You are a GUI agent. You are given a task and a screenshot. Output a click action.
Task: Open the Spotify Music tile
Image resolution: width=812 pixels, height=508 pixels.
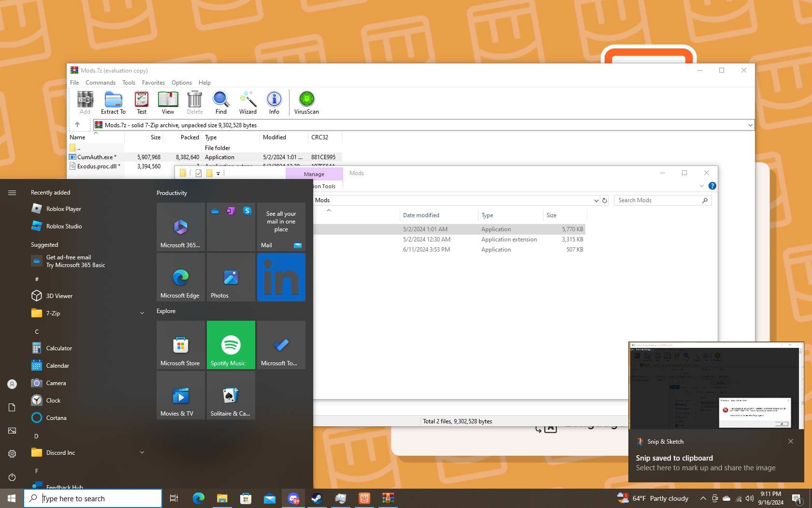pyautogui.click(x=231, y=345)
